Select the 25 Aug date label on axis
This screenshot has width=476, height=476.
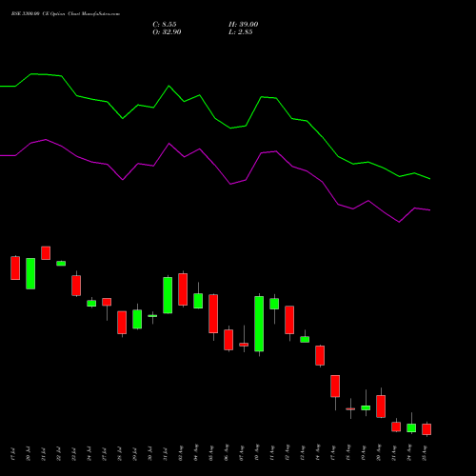click(x=424, y=453)
